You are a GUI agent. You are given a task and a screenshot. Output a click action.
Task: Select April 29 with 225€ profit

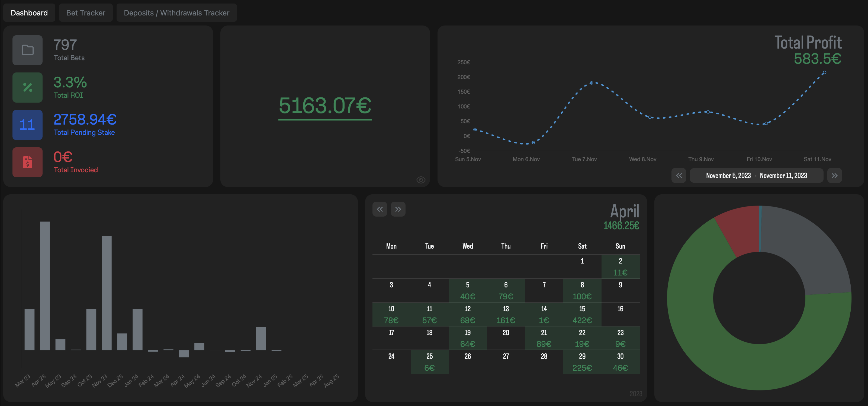pyautogui.click(x=582, y=362)
